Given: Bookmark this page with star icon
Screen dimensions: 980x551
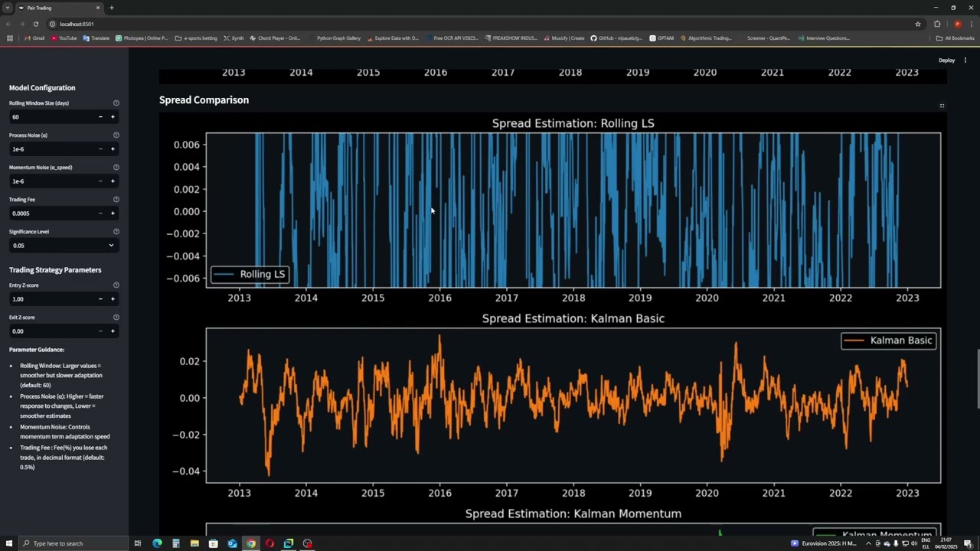Looking at the screenshot, I should [x=918, y=24].
